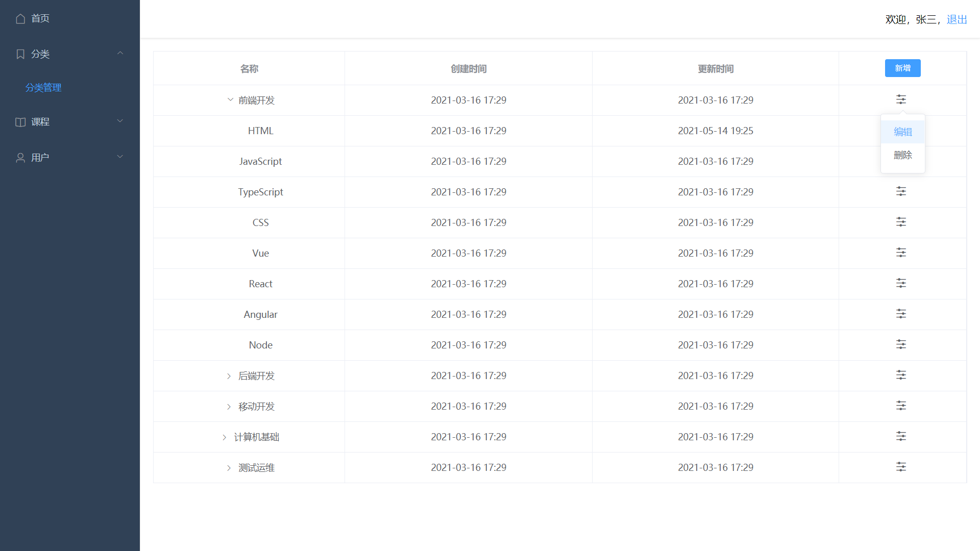
Task: Click the 退出 logout link
Action: (957, 19)
